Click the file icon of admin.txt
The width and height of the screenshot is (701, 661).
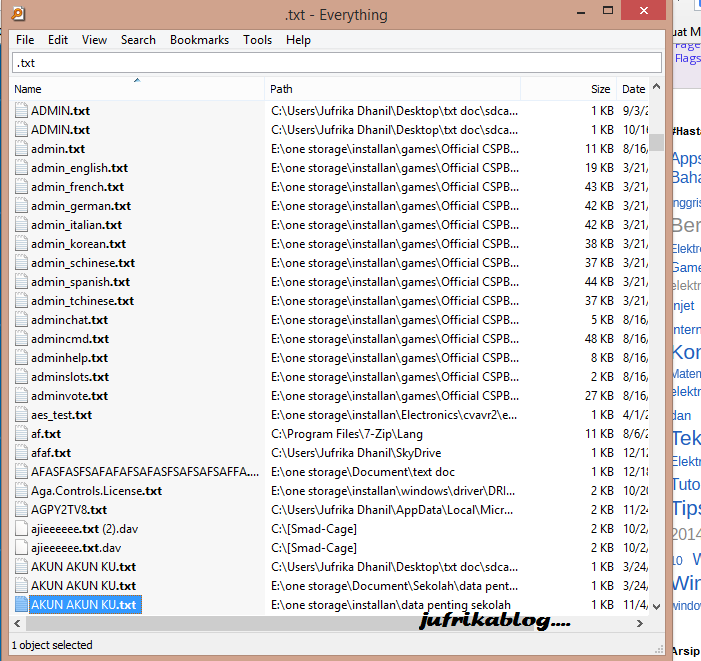(21, 148)
